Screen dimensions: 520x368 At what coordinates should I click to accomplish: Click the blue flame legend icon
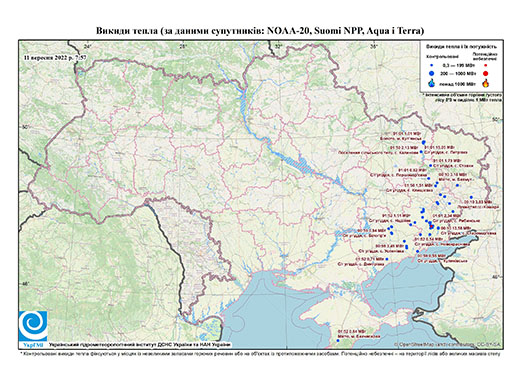pyautogui.click(x=432, y=83)
